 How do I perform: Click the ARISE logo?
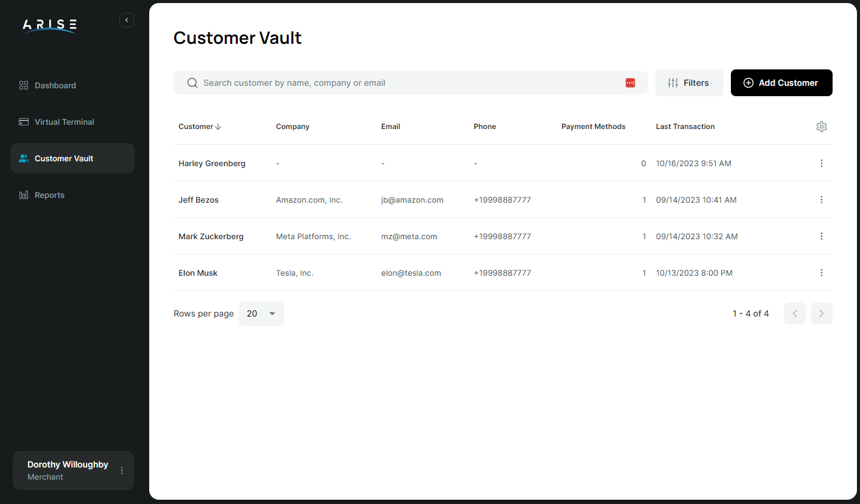tap(49, 26)
